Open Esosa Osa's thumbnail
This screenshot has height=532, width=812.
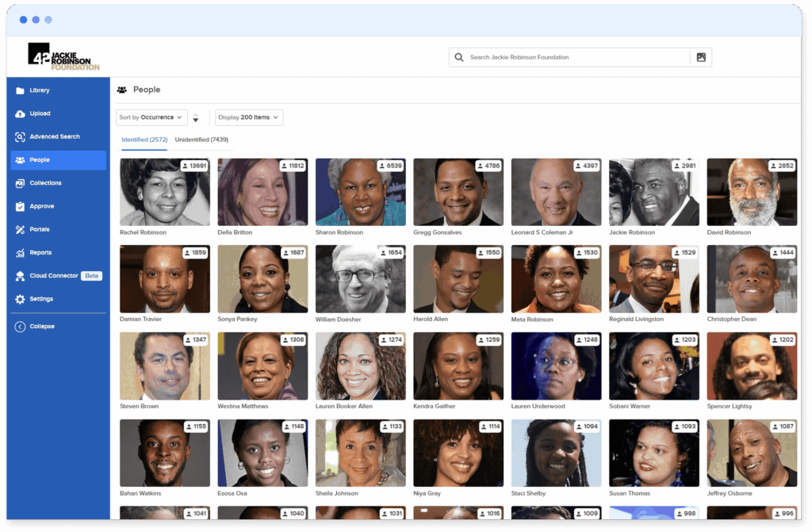tap(262, 454)
